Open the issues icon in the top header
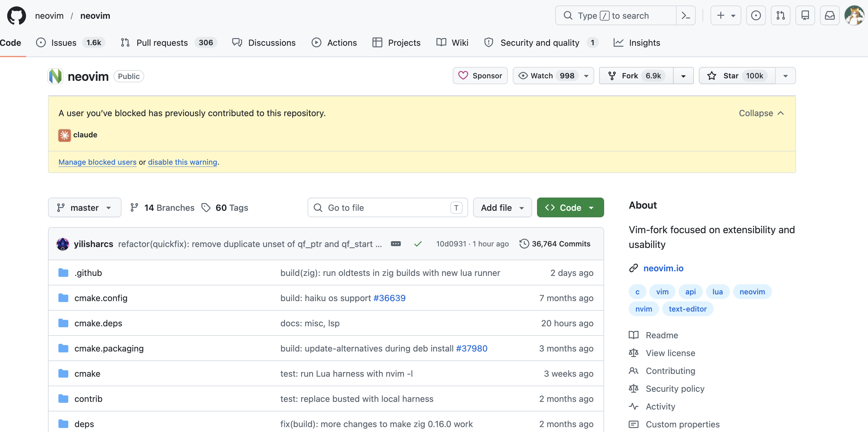The height and width of the screenshot is (432, 868). coord(756,15)
